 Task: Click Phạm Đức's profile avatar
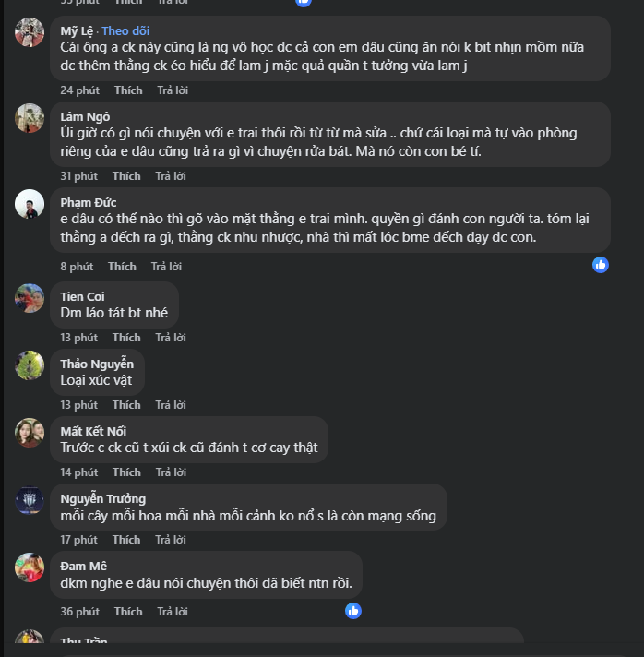pos(30,204)
